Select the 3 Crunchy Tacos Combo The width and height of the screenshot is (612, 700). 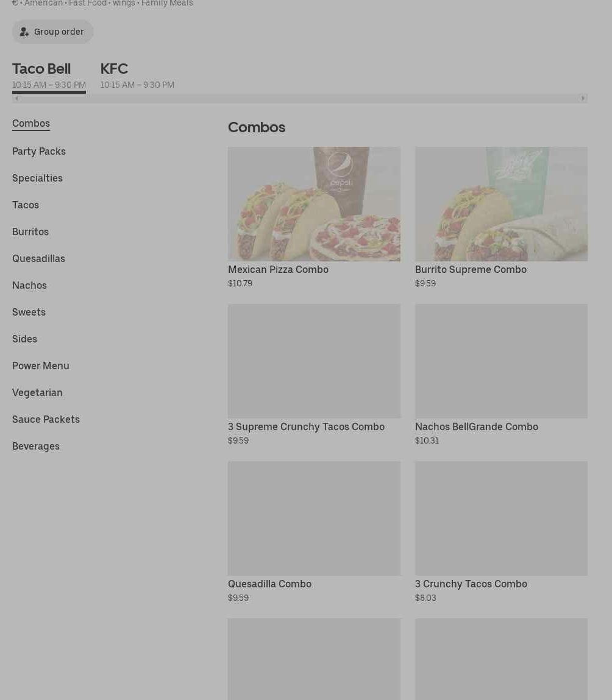pyautogui.click(x=471, y=584)
